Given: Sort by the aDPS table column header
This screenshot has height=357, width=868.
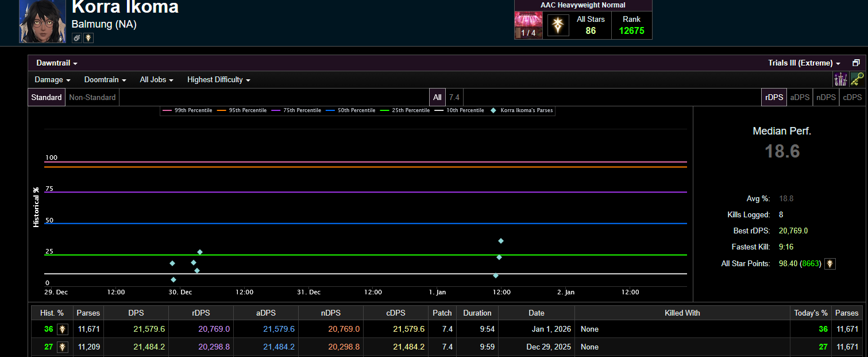Looking at the screenshot, I should tap(266, 313).
